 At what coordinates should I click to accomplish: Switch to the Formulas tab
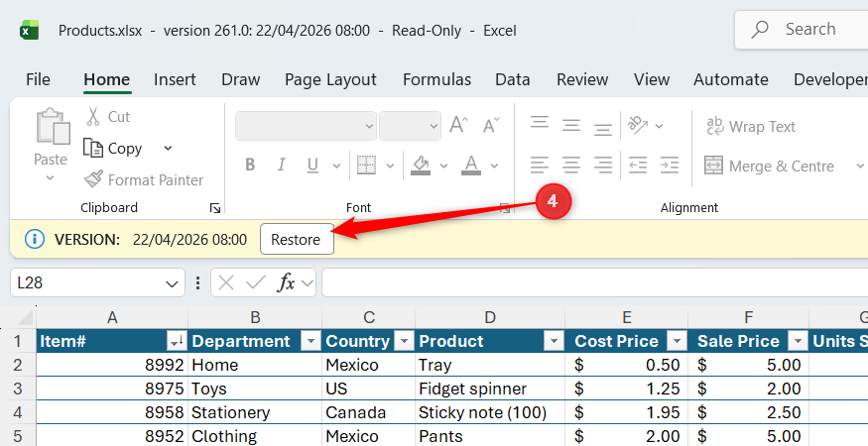(x=436, y=79)
